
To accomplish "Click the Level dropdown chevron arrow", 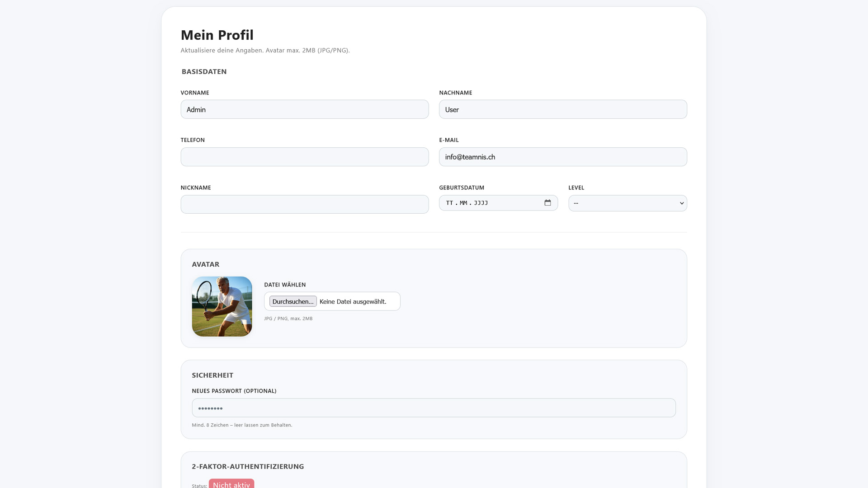I will [x=682, y=203].
